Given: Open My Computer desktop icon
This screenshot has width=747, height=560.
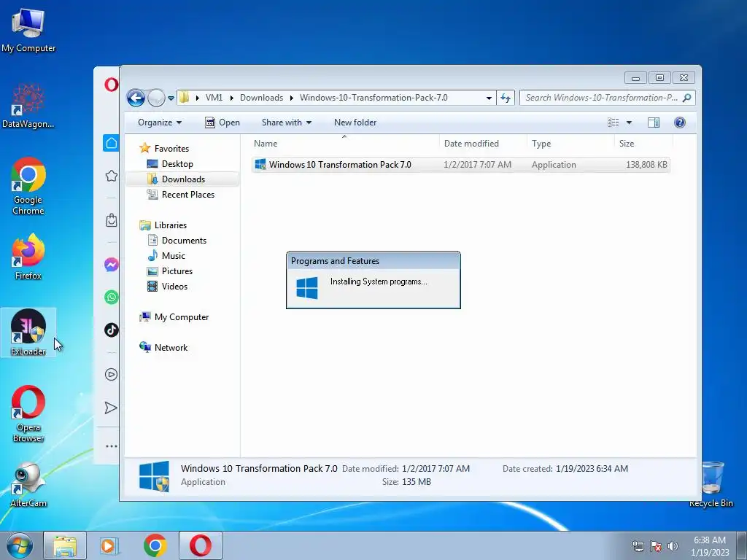Looking at the screenshot, I should 28,30.
